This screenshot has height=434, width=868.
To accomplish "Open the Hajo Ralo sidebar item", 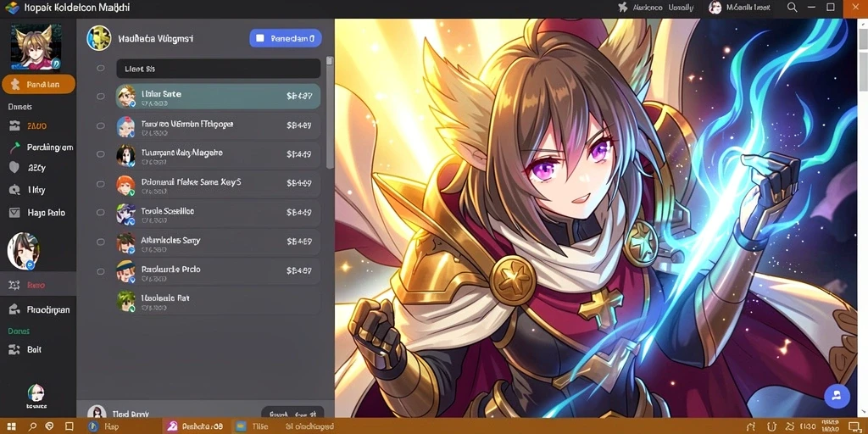I will click(x=37, y=213).
